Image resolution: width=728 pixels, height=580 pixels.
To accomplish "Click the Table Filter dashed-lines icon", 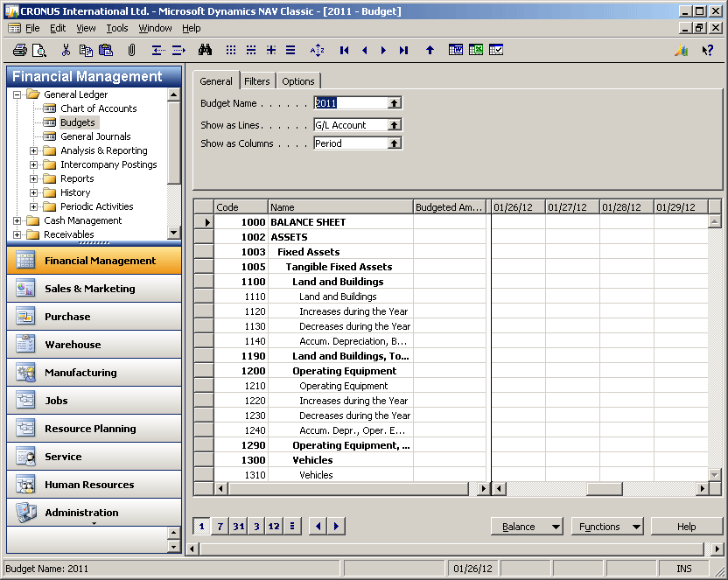I will [x=251, y=50].
